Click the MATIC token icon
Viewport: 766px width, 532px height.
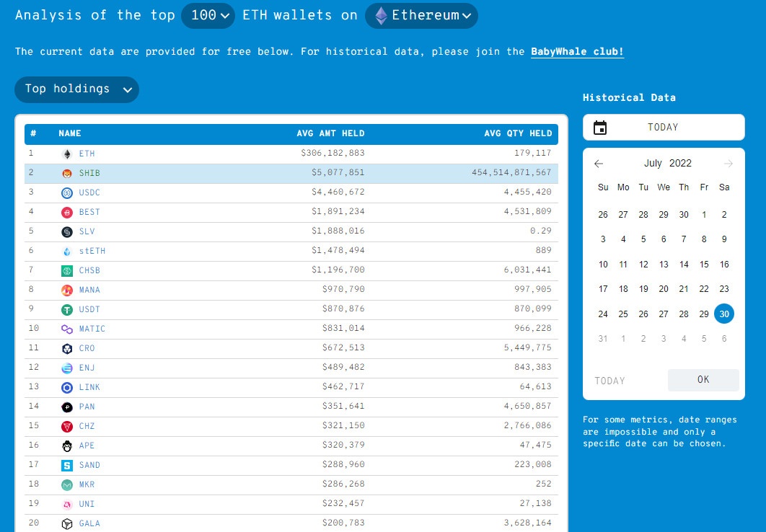tap(67, 329)
